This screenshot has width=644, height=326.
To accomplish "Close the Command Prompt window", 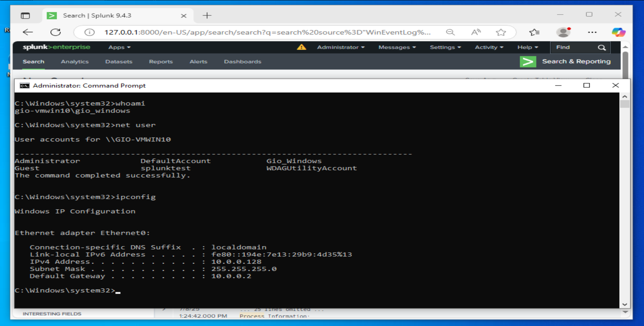I will tap(615, 86).
